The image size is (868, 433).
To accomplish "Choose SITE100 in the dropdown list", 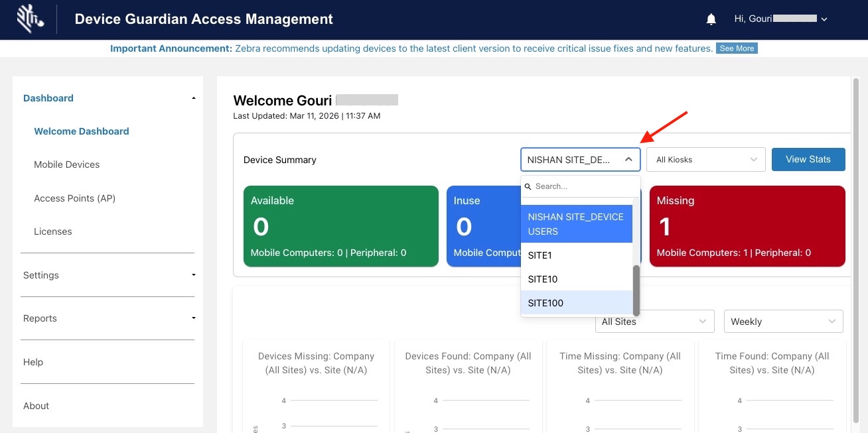I will click(x=545, y=303).
